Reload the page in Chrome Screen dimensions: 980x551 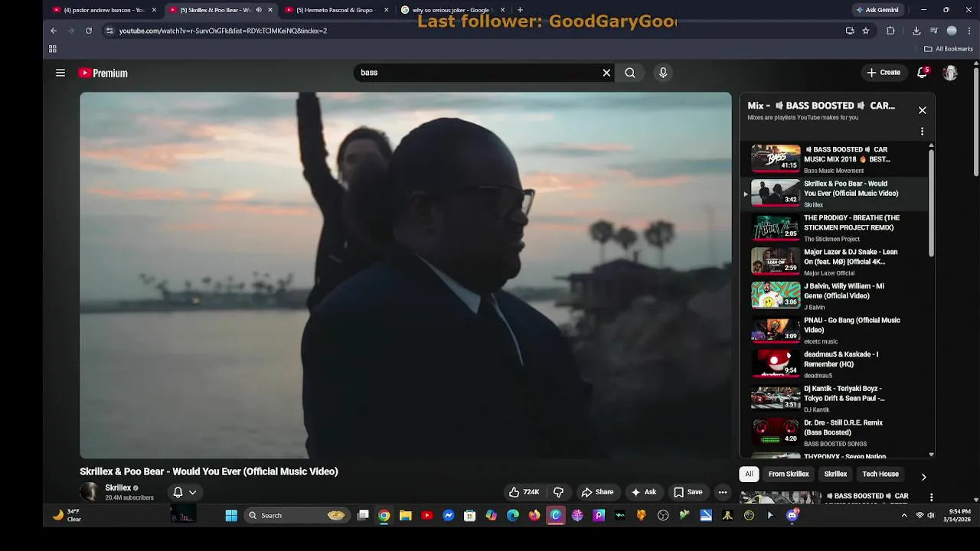[89, 31]
